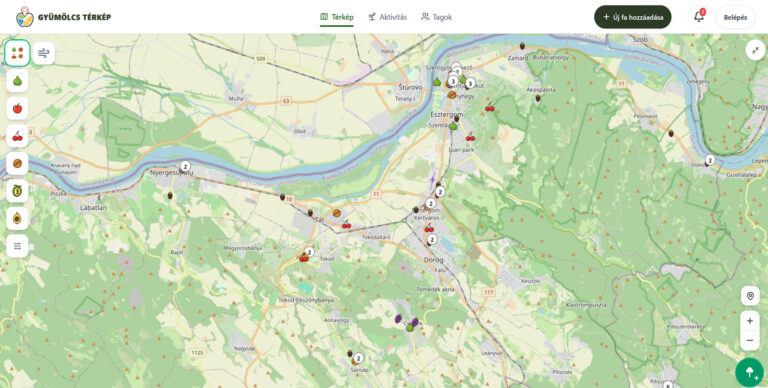Open the notifications bell

[699, 17]
